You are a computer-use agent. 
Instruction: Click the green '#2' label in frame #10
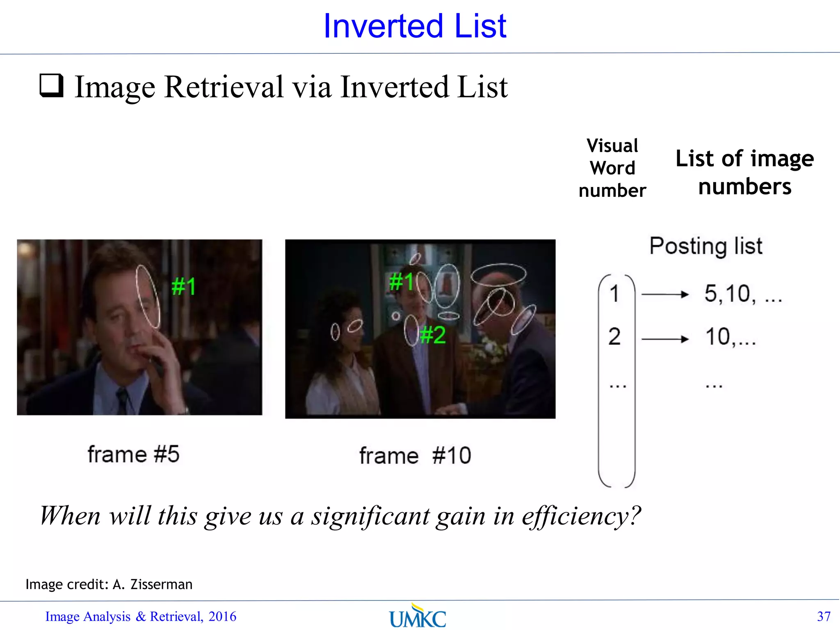point(433,335)
